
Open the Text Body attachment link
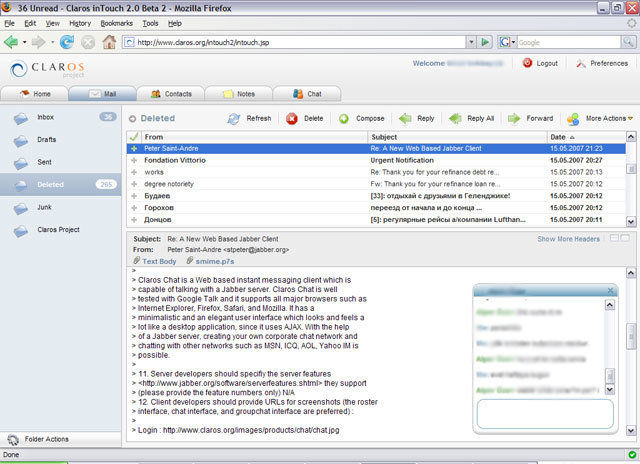pos(159,261)
